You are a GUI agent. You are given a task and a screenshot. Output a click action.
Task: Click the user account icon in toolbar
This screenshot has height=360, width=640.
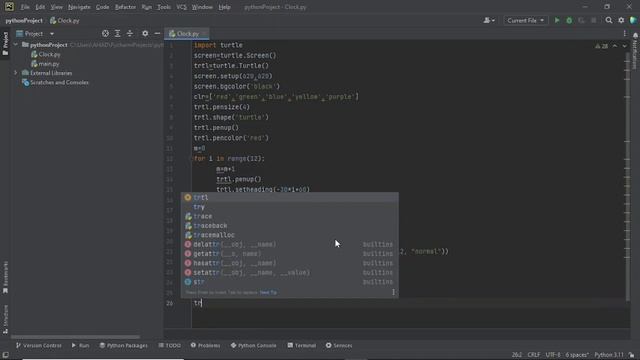[x=489, y=20]
